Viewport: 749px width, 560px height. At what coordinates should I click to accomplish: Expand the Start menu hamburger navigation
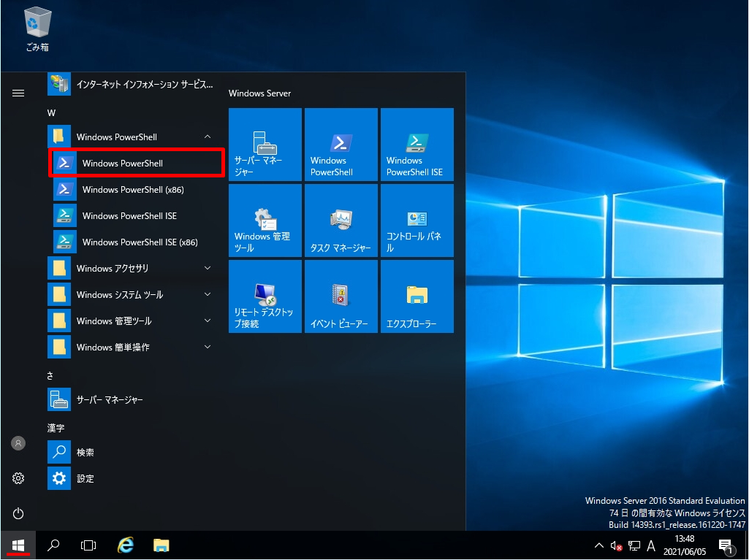pos(18,93)
